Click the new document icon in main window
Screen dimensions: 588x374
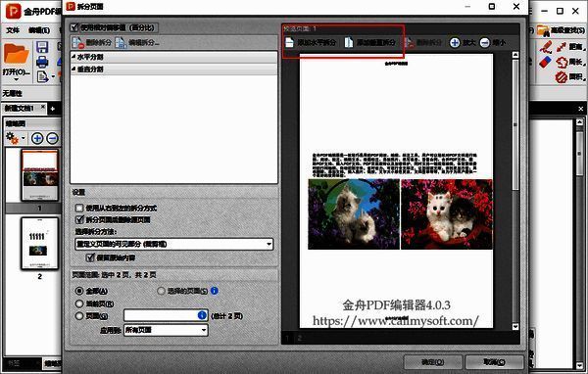pos(42,76)
